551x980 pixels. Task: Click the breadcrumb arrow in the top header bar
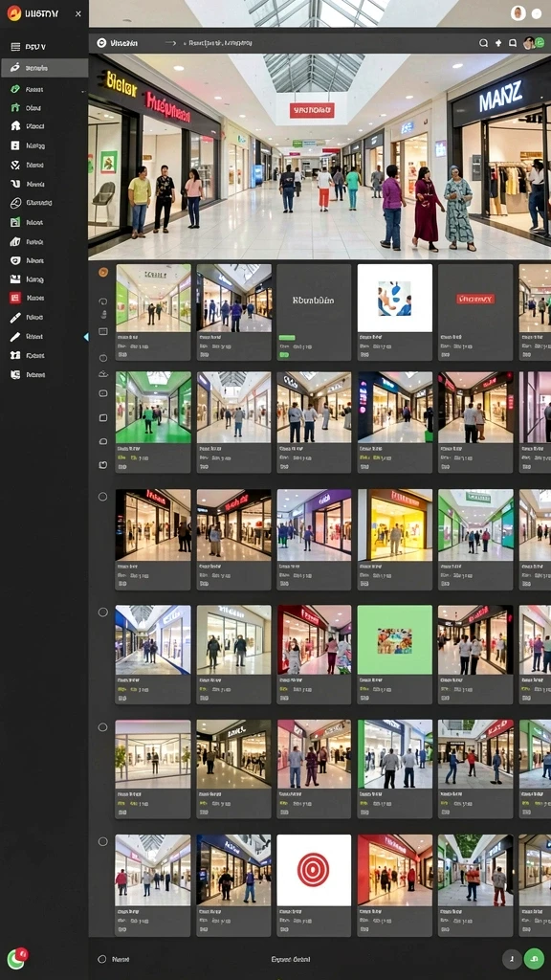tap(170, 43)
